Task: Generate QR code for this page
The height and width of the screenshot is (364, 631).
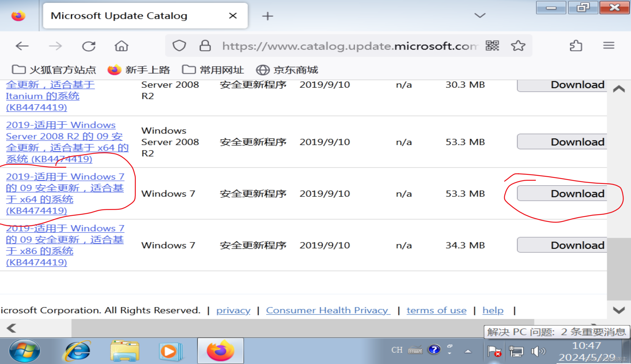Action: point(492,46)
